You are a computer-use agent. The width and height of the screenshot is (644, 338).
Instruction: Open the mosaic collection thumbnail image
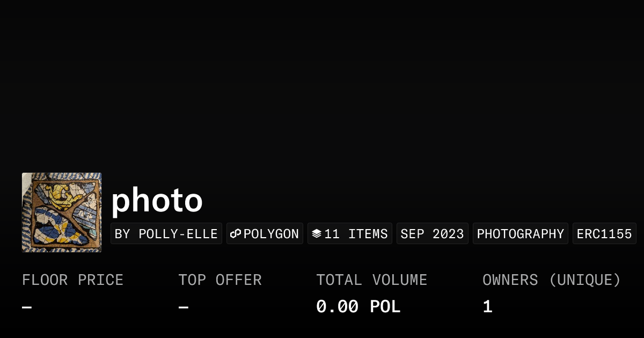(62, 212)
